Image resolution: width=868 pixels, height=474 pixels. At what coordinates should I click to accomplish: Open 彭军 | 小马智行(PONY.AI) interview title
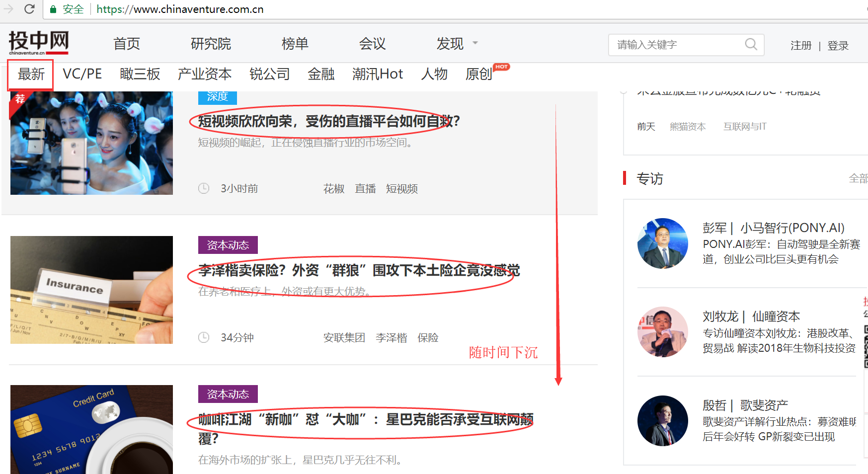tap(774, 228)
